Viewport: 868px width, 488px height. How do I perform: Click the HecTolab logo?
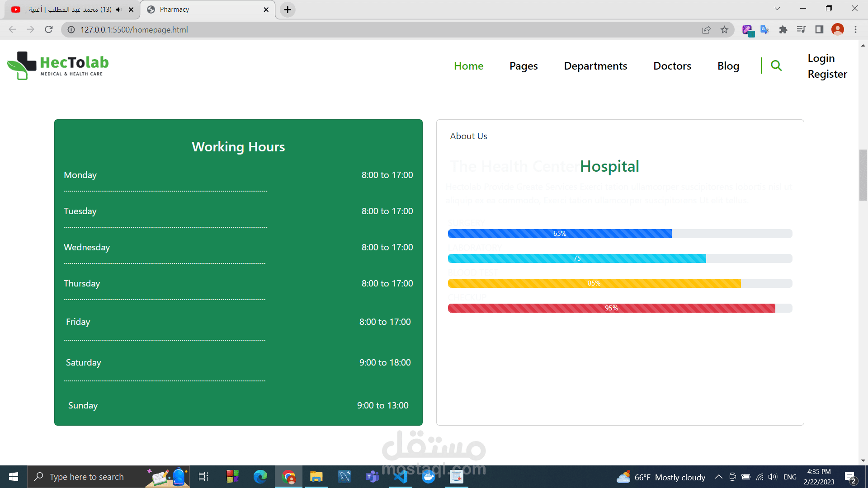[58, 66]
